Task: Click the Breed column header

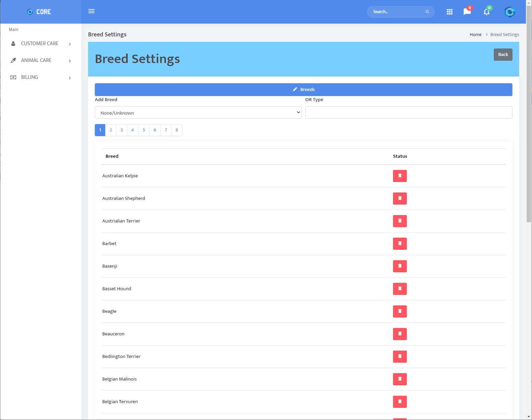Action: [112, 156]
